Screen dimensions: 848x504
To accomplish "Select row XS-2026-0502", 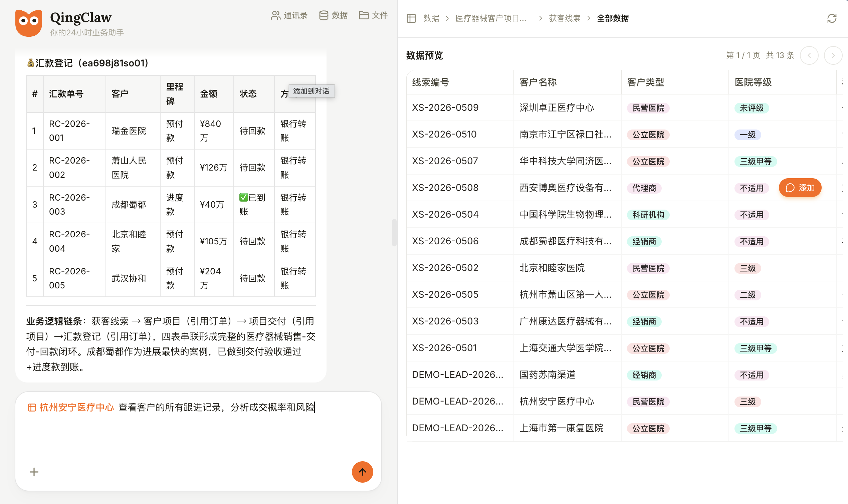I will (x=624, y=268).
